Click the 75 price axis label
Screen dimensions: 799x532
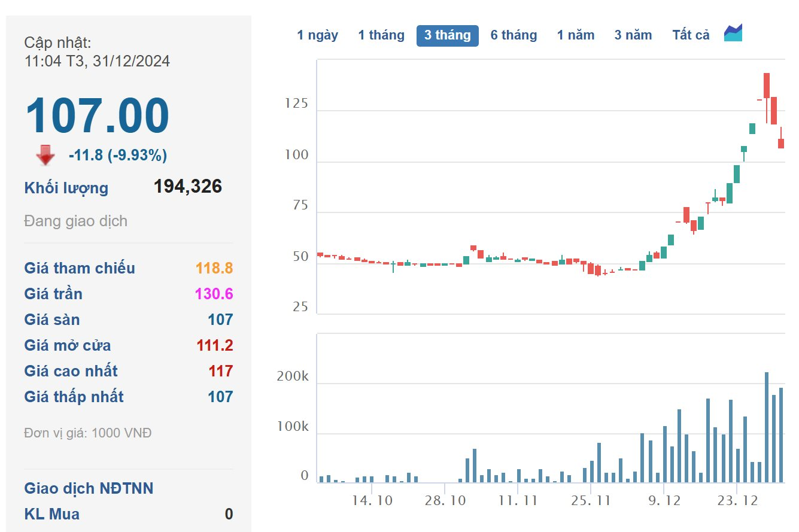[x=300, y=206]
